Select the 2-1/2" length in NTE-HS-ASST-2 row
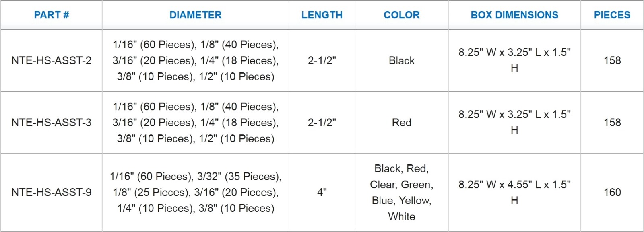 click(322, 61)
